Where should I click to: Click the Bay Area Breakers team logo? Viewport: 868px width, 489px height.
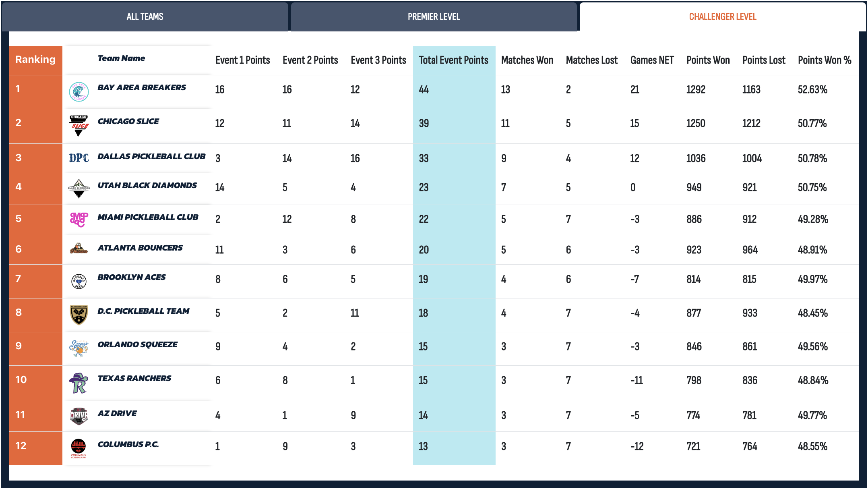pyautogui.click(x=79, y=92)
